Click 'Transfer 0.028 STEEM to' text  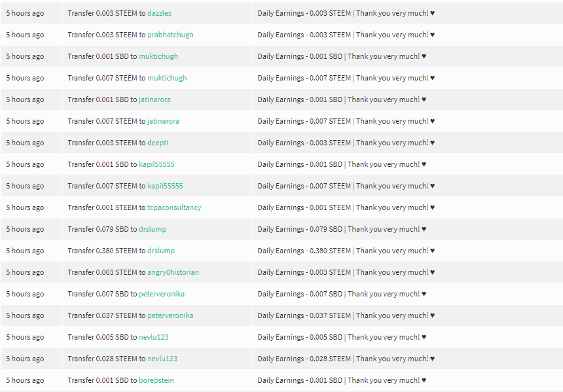(x=107, y=358)
